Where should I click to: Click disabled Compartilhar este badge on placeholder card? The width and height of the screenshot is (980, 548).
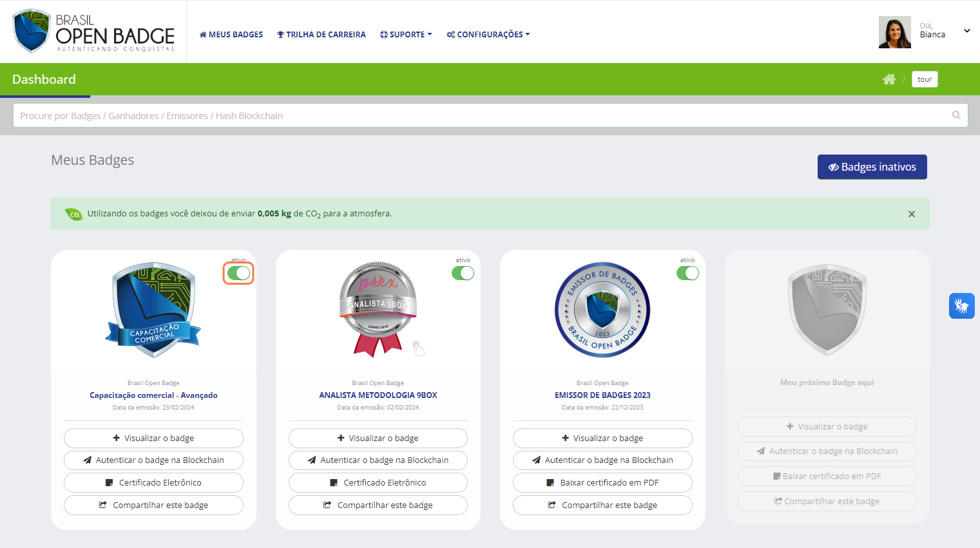(x=827, y=501)
